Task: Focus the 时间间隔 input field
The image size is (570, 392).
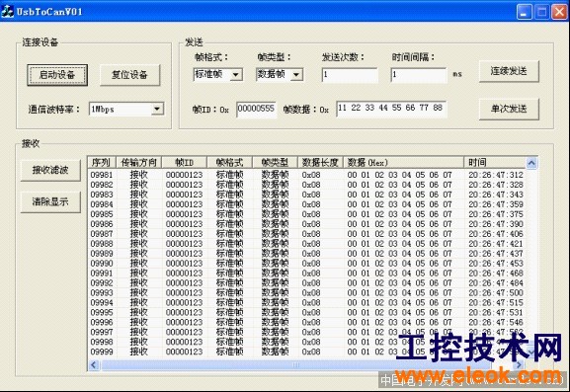Action: [x=419, y=75]
